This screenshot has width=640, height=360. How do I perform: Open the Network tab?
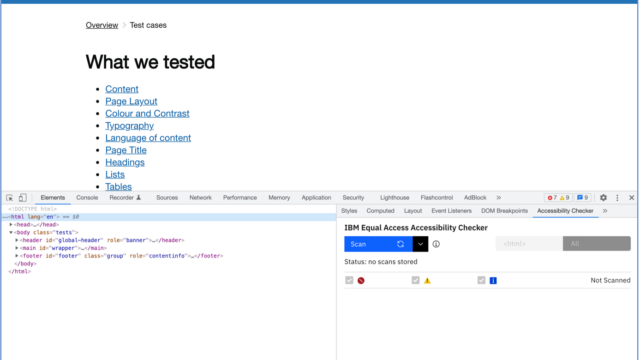(200, 198)
